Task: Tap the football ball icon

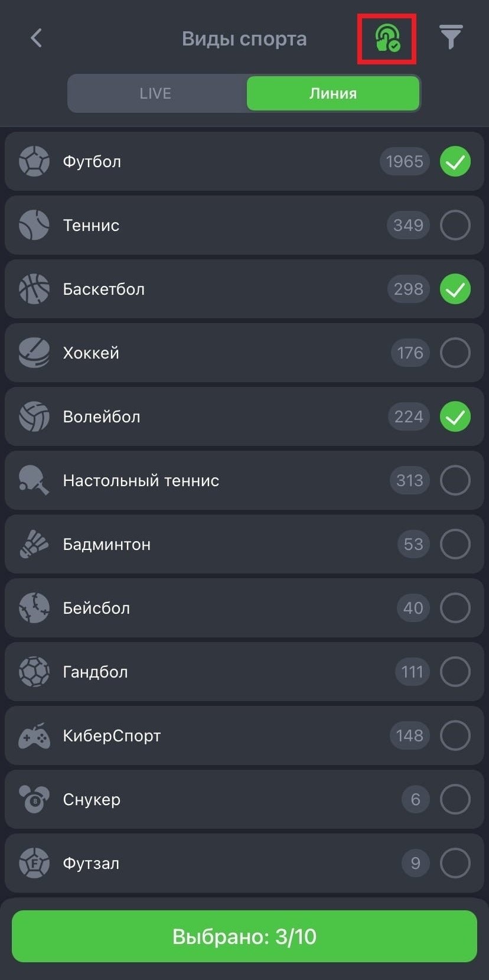Action: (34, 161)
